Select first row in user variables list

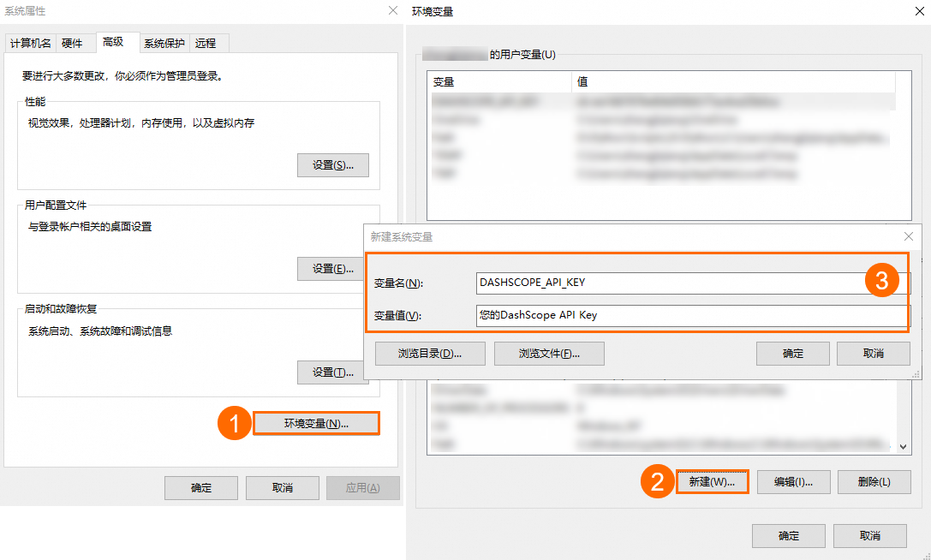661,102
